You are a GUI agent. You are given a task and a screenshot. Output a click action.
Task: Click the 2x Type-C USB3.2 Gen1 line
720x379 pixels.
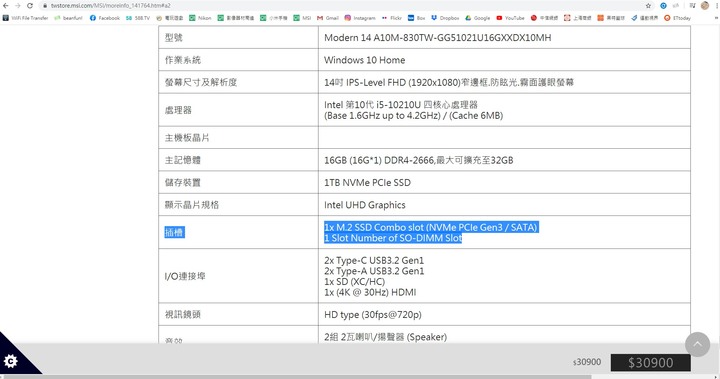point(374,260)
